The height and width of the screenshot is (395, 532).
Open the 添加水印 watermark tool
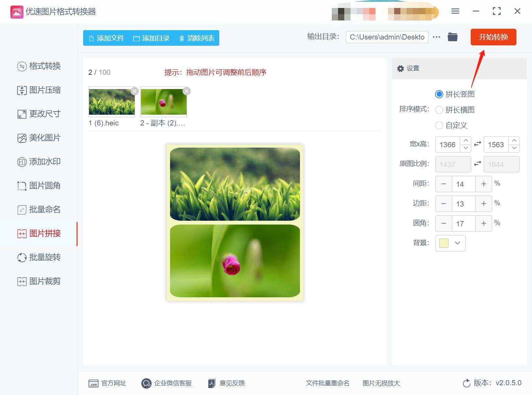pyautogui.click(x=38, y=161)
